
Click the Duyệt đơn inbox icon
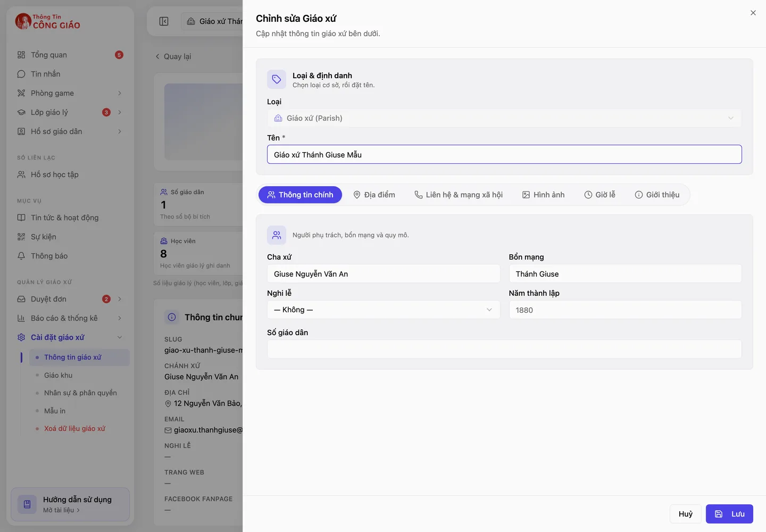tap(21, 299)
